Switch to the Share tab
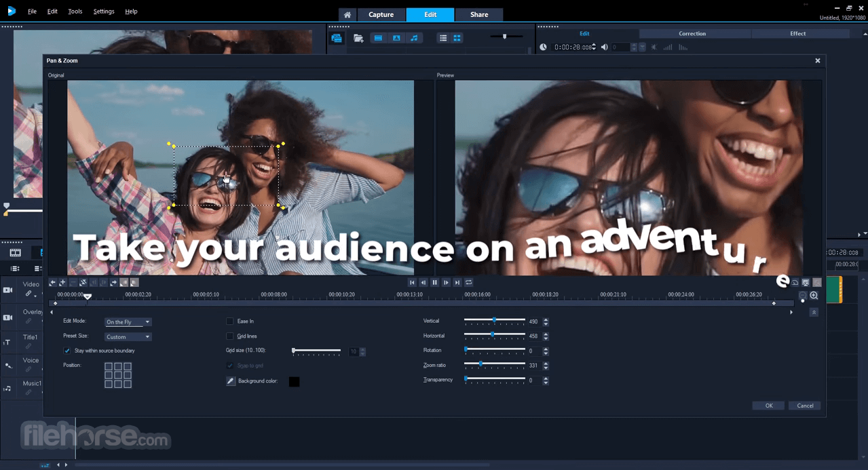 479,14
